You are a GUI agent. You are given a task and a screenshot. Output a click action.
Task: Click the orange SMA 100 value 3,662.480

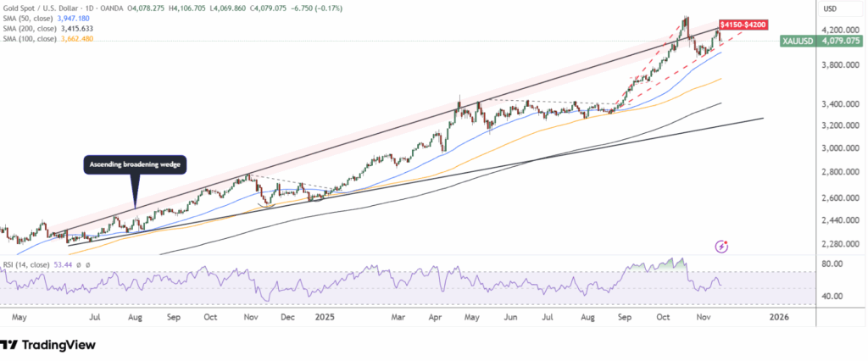point(93,38)
